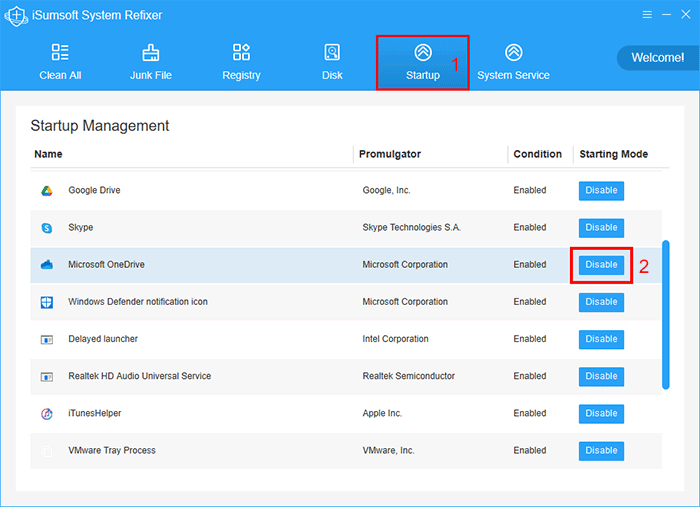Go to the Registry tab
700x507 pixels.
coord(242,62)
